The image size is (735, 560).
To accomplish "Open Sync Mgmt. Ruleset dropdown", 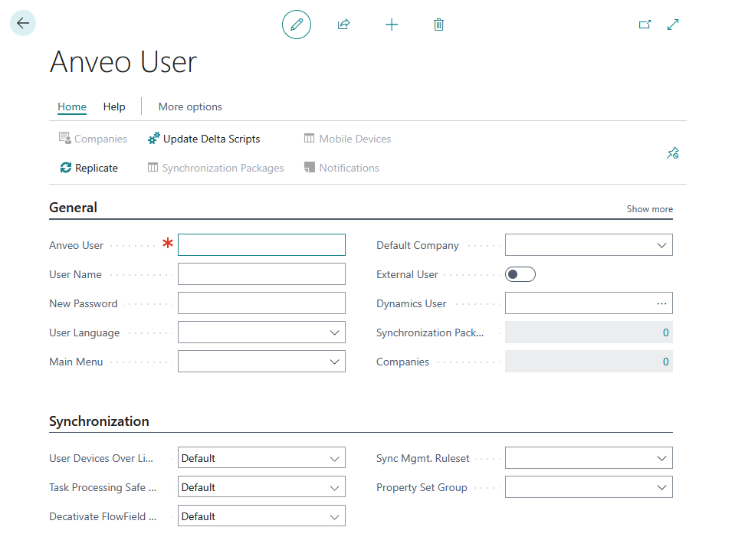I will [661, 458].
